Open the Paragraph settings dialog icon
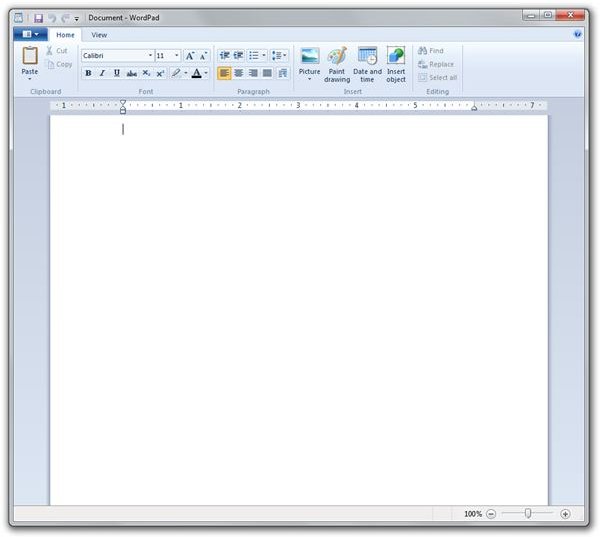Screen dimensions: 600x537 coord(283,73)
